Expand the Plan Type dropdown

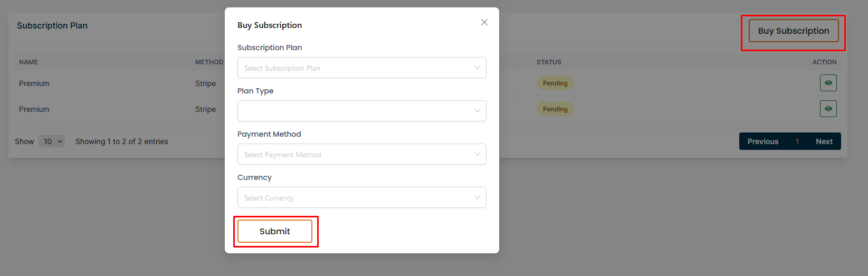click(x=361, y=111)
